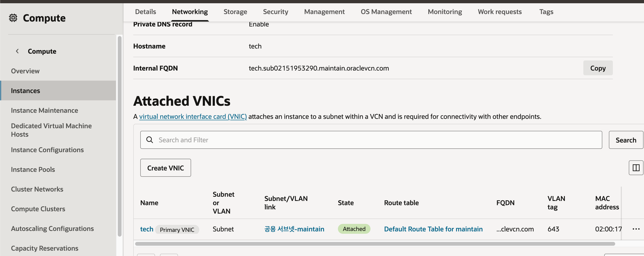Click the back chevron beside Compute
This screenshot has width=644, height=256.
point(17,51)
